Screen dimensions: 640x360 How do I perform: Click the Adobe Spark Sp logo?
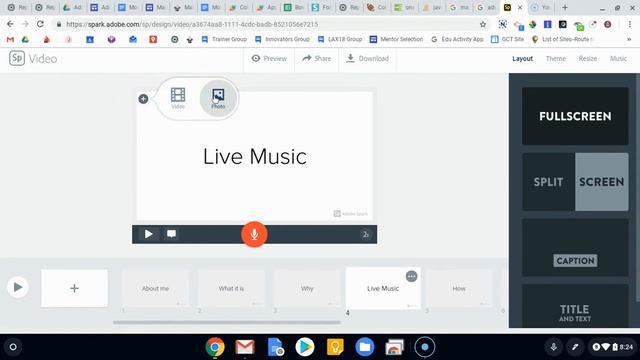click(x=17, y=58)
